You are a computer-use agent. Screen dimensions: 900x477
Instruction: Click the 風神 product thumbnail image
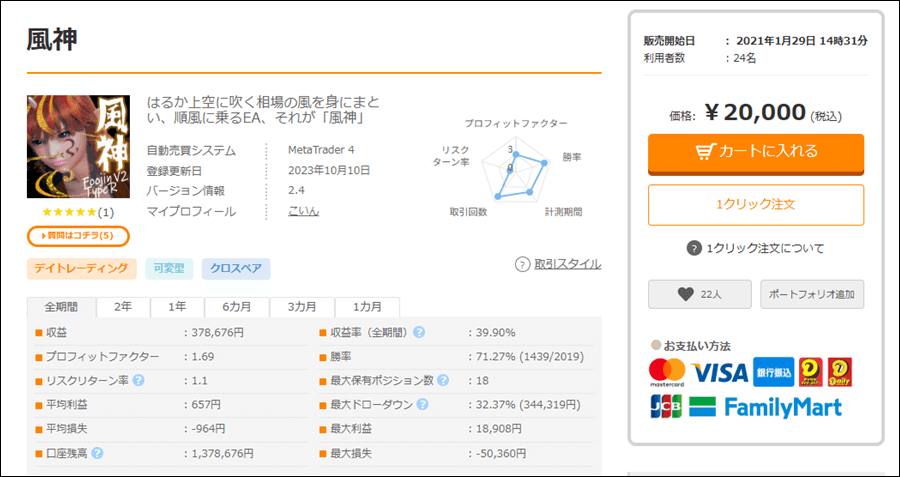78,147
